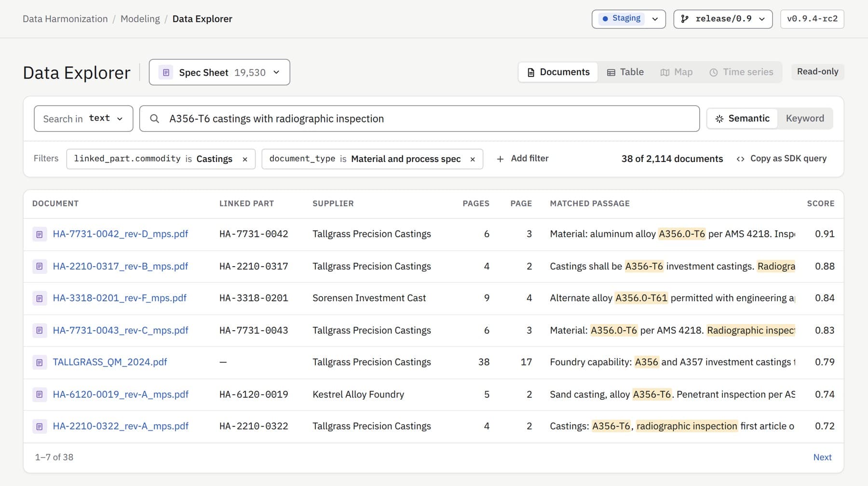The width and height of the screenshot is (868, 486).
Task: Click the A356-T6 castings search input field
Action: click(420, 119)
